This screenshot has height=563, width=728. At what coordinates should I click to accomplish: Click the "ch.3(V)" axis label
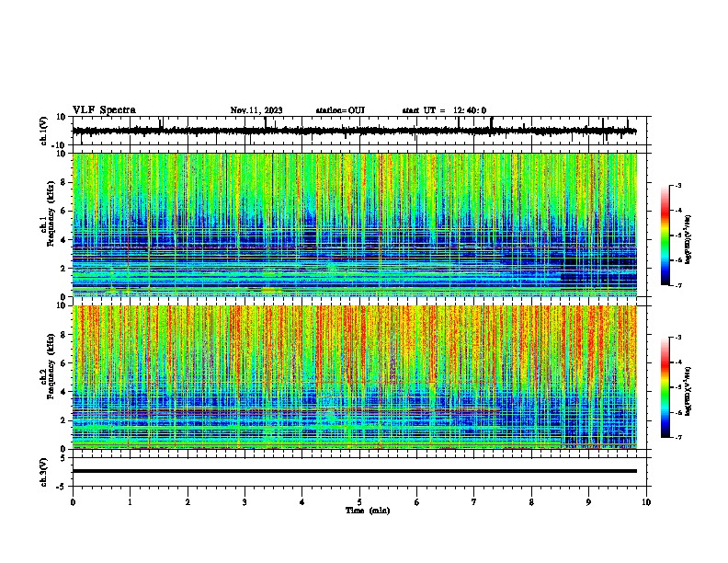(44, 472)
